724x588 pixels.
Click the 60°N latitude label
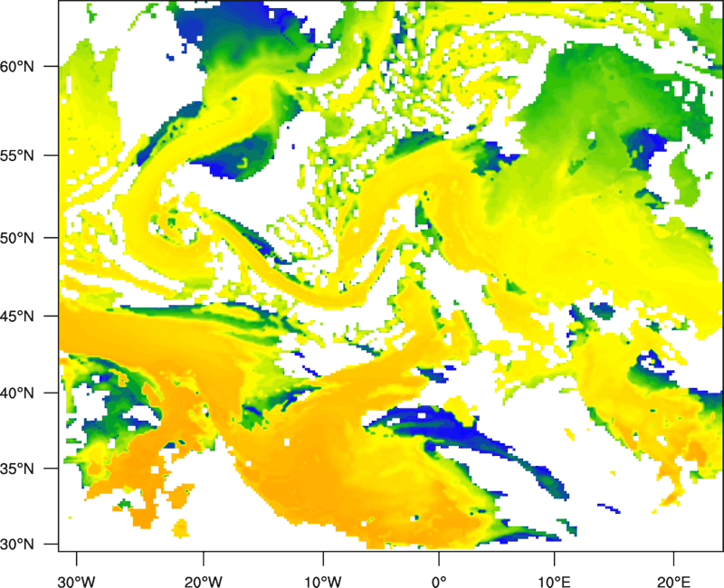point(17,66)
